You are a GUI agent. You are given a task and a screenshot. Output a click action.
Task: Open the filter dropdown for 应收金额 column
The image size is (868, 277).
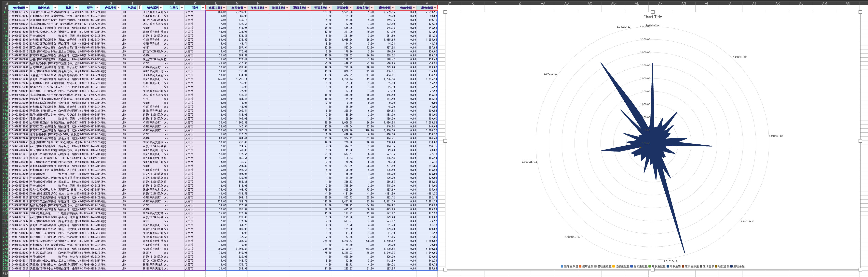pyautogui.click(x=393, y=7)
